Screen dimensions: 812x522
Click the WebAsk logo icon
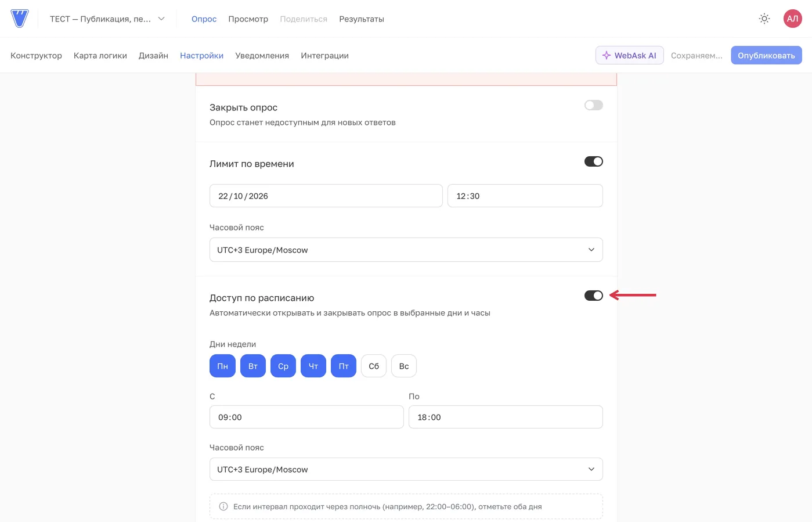click(20, 19)
